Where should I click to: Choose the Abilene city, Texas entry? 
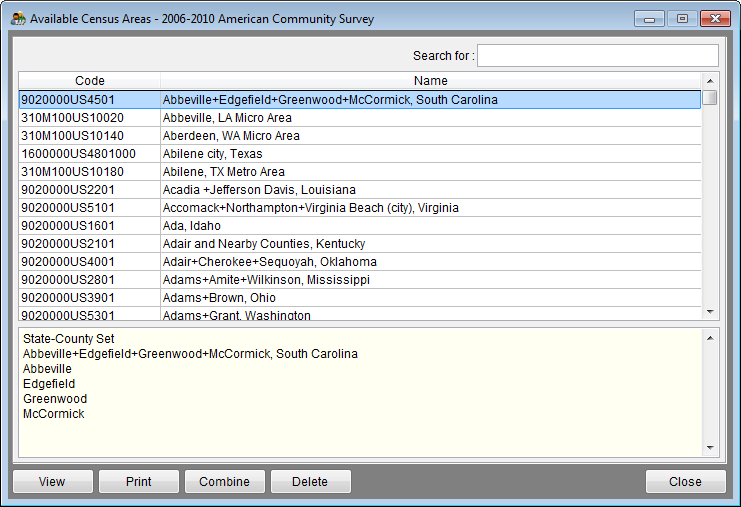213,154
